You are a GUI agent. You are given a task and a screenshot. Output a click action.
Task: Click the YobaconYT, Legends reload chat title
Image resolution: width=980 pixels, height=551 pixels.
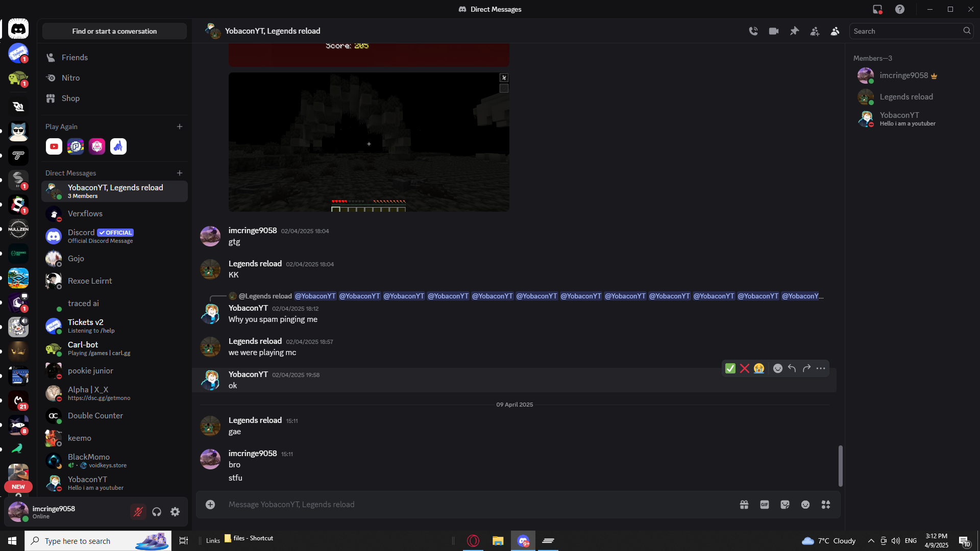[x=273, y=31]
